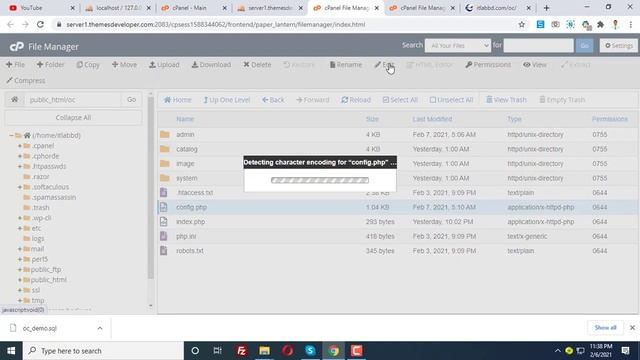Open the Upload tool
Viewport: 640px width, 360px height.
click(164, 64)
